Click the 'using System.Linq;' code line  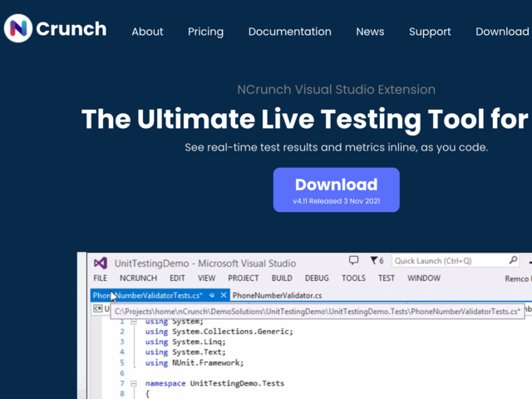tap(185, 342)
